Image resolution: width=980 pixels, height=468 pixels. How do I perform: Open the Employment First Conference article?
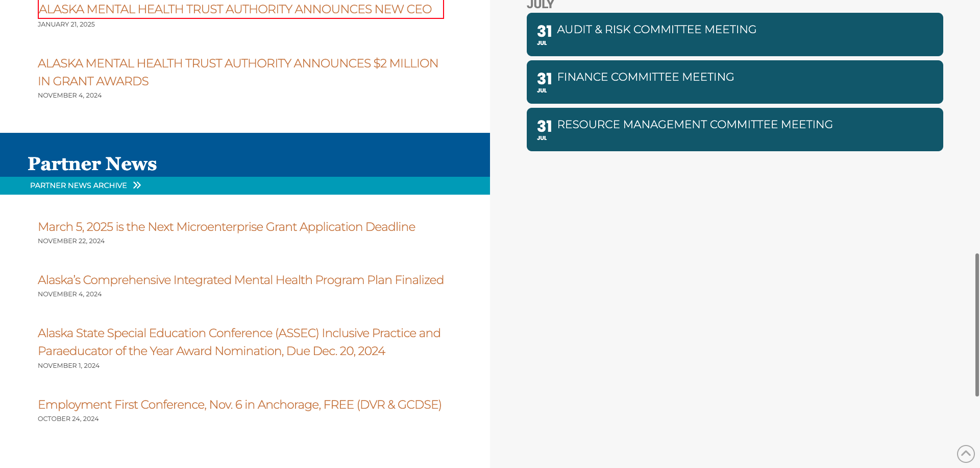(x=239, y=405)
